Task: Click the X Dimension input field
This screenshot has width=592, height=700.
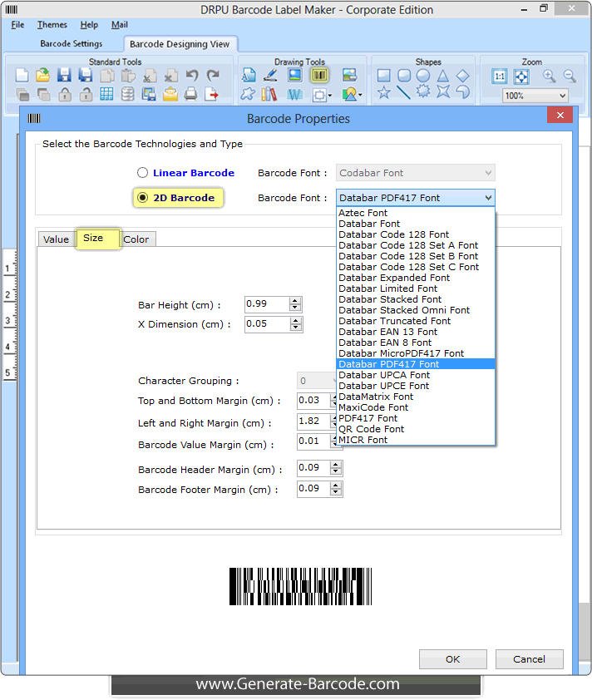Action: click(266, 324)
